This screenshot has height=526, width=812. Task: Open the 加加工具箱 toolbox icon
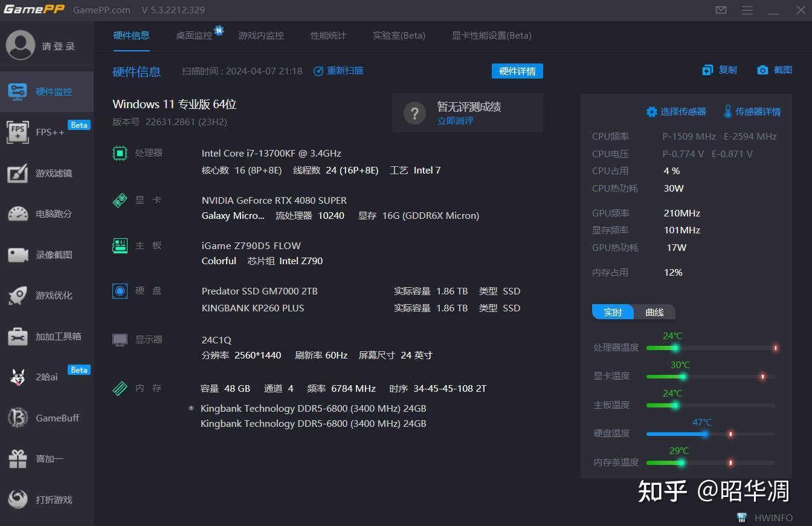18,336
